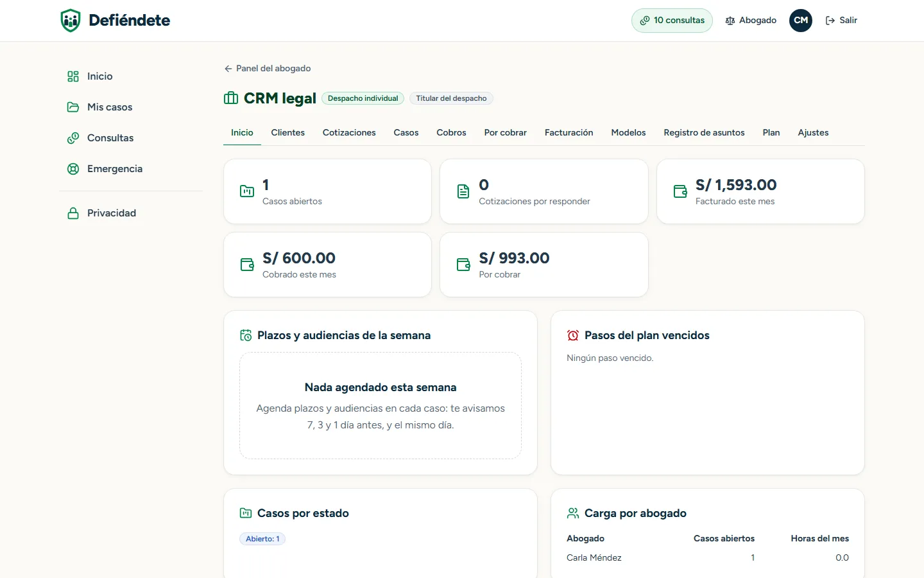Click the 10 consultas button
The height and width of the screenshot is (578, 924).
[672, 21]
